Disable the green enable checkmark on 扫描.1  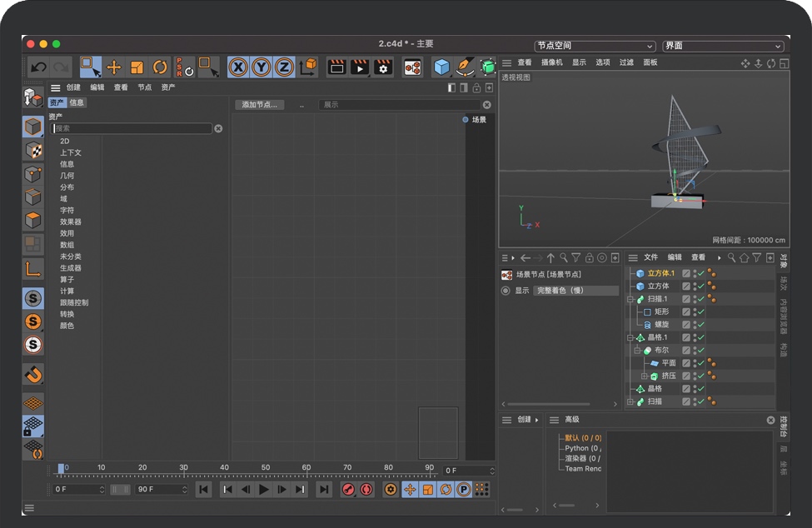tap(700, 299)
